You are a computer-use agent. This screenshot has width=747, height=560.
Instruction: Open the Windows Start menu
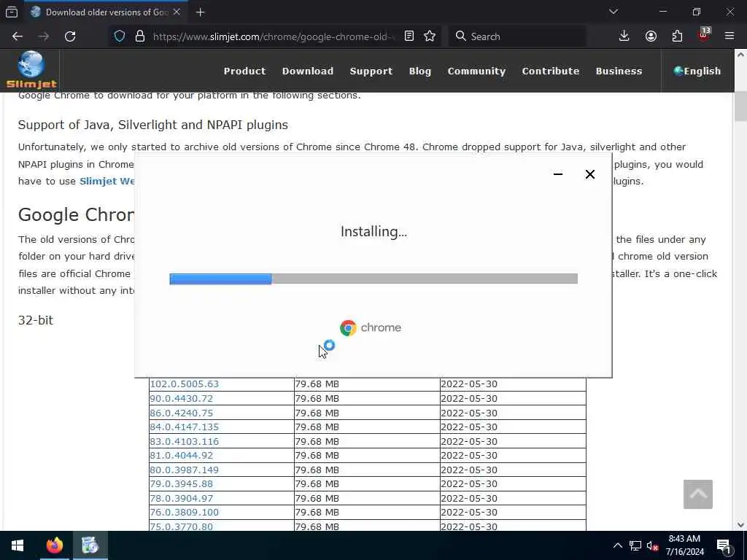(x=18, y=545)
